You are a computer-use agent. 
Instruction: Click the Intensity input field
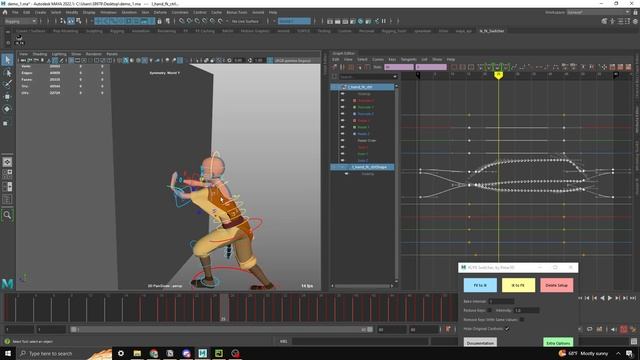(527, 311)
